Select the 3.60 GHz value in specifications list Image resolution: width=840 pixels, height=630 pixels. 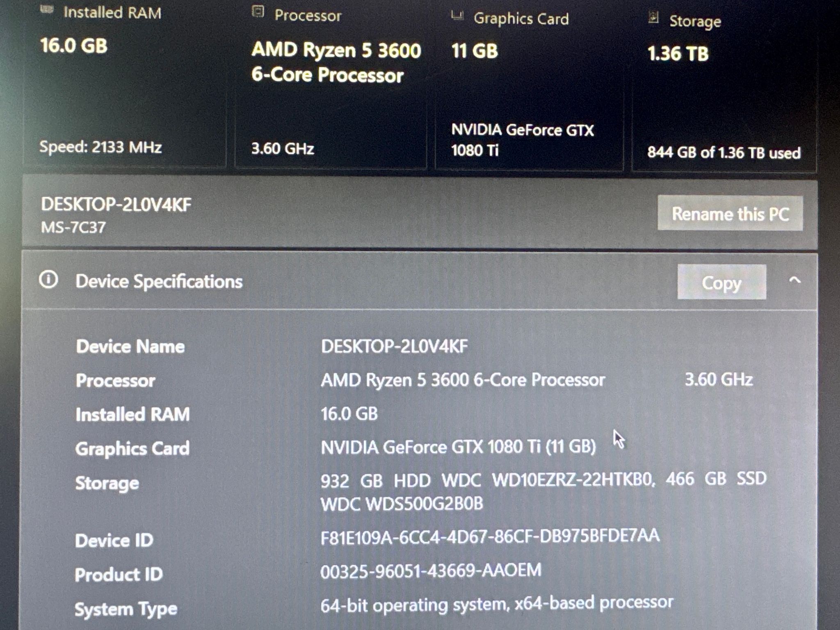click(719, 379)
